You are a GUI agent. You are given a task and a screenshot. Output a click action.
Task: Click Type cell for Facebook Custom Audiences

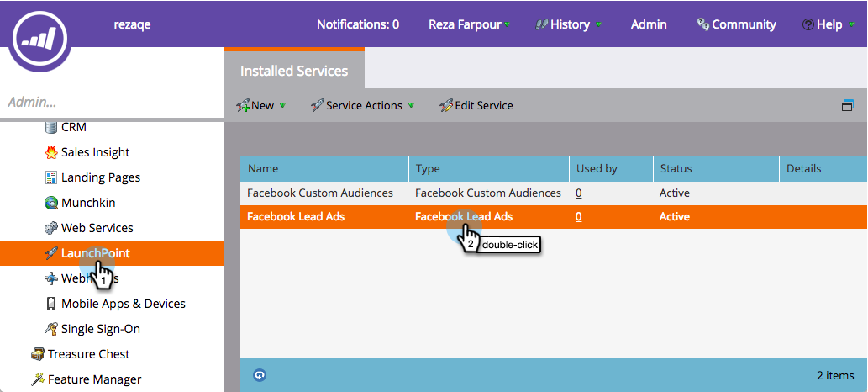[488, 193]
